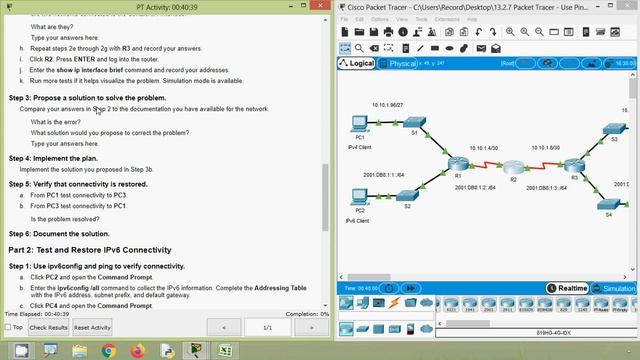
Task: Click the workspace horizontal scrollbar
Action: (369, 277)
